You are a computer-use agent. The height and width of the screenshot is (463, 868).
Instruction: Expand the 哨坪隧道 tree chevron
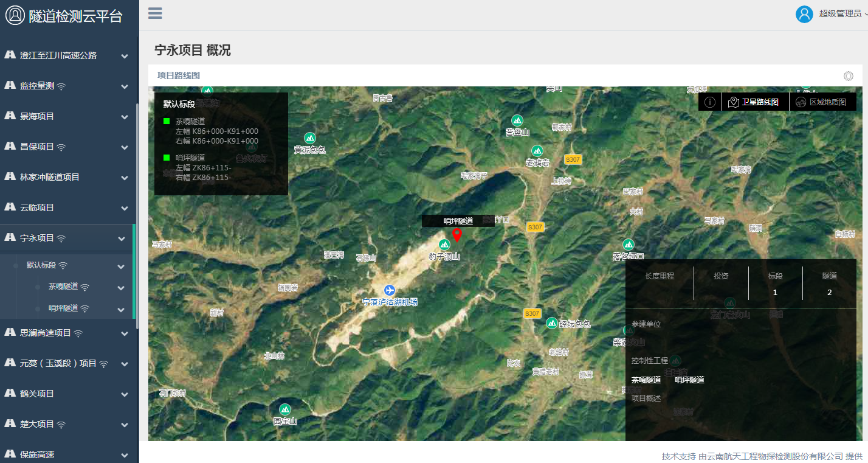pos(122,309)
